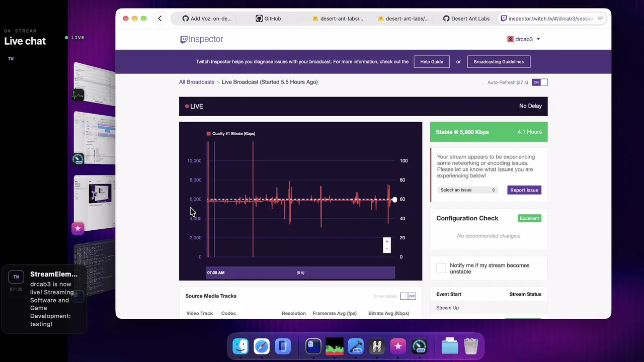Zoom out the bitrate chart with minus icon
This screenshot has width=644, height=362.
[x=387, y=249]
